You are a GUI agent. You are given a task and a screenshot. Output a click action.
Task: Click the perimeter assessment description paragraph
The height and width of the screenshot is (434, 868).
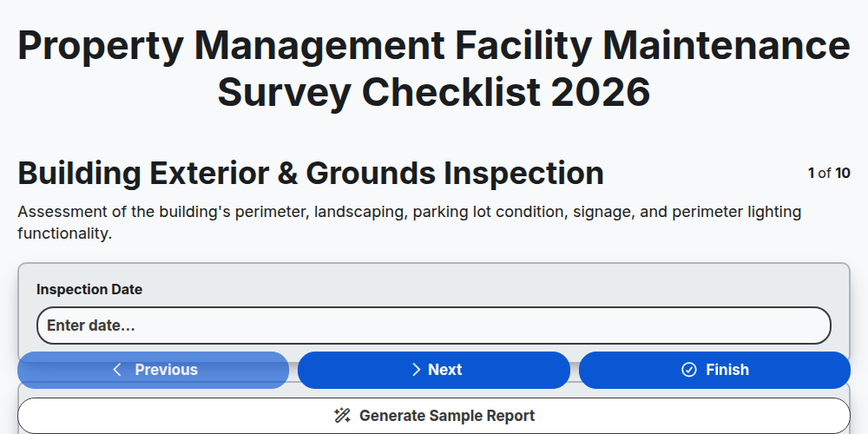click(x=410, y=222)
